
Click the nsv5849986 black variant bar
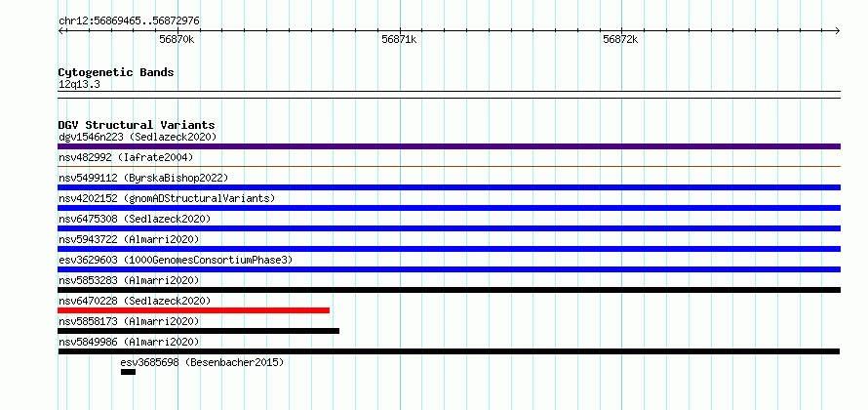[x=449, y=351]
